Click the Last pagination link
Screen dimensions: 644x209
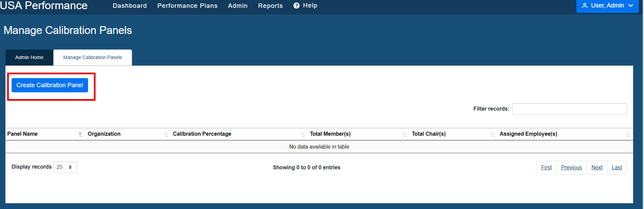pyautogui.click(x=617, y=168)
